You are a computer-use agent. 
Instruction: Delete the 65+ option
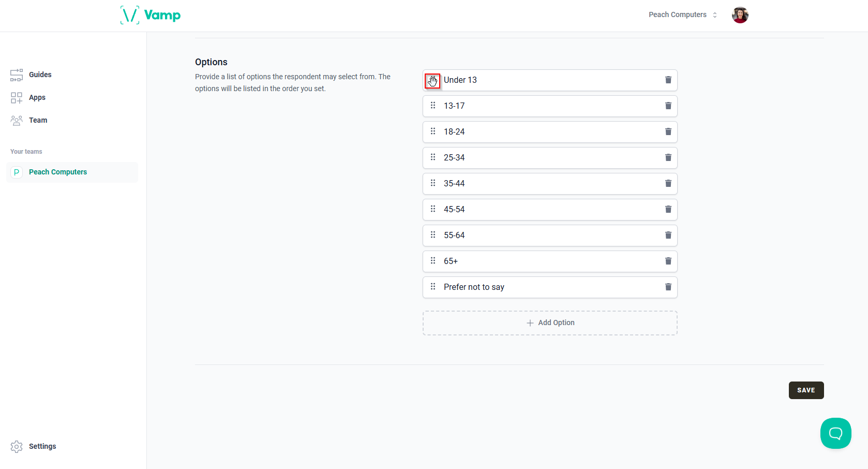point(668,261)
